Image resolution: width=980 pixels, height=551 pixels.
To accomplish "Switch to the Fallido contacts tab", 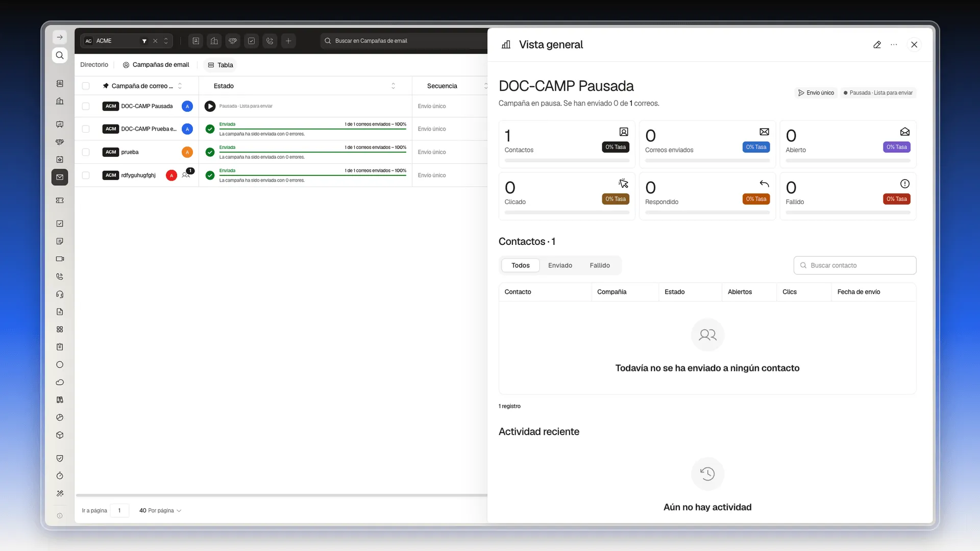I will (x=600, y=265).
